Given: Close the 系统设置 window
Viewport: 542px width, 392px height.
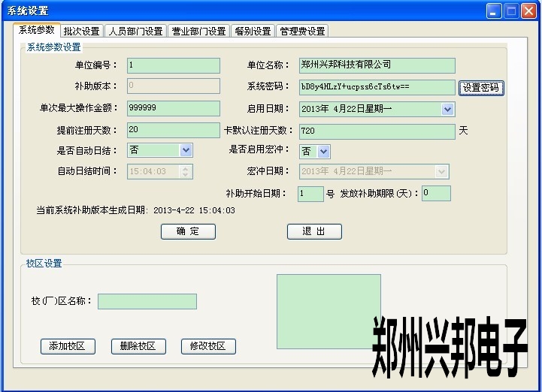Looking at the screenshot, I should [x=528, y=11].
